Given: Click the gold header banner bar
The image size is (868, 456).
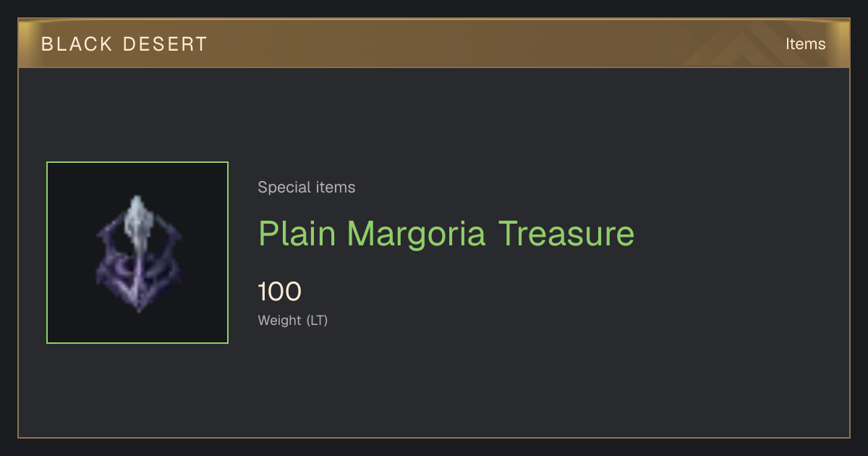Looking at the screenshot, I should [x=434, y=43].
